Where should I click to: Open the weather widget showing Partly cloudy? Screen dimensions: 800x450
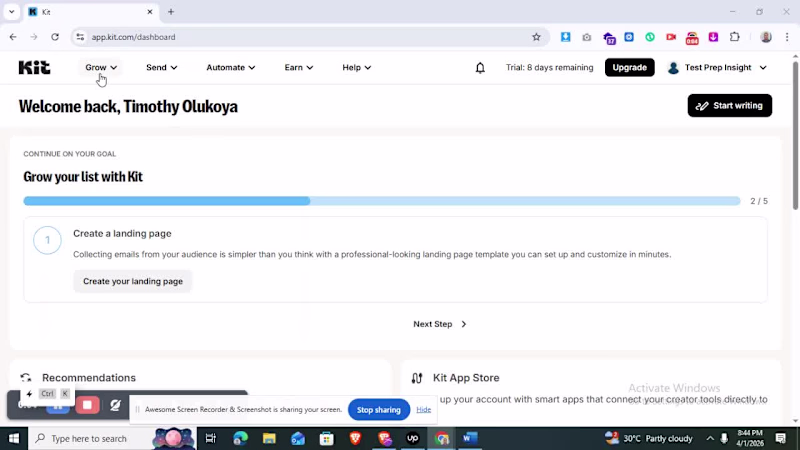click(x=648, y=438)
